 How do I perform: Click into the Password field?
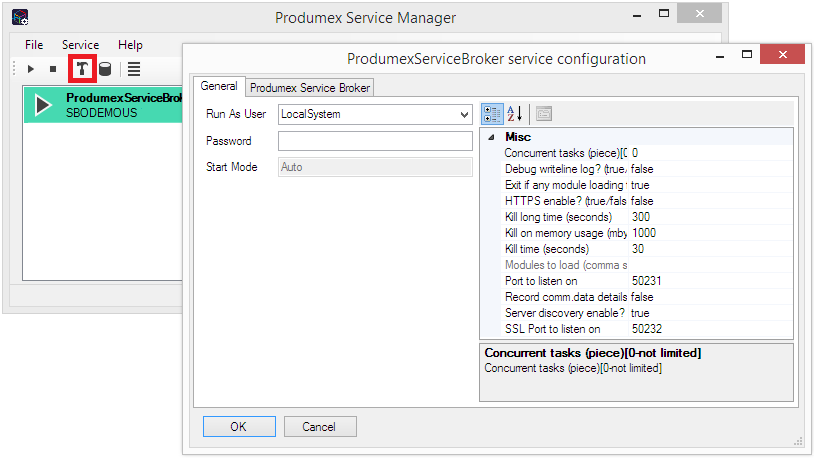coord(375,141)
